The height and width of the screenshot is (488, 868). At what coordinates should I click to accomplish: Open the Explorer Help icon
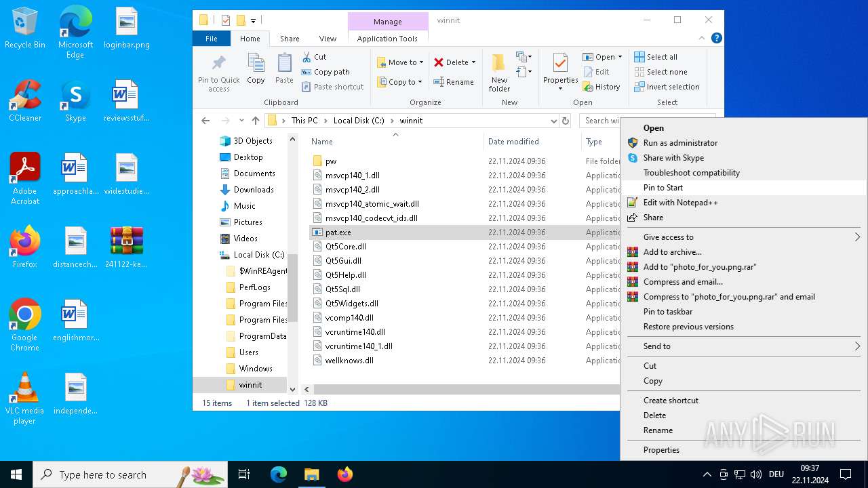(x=717, y=39)
